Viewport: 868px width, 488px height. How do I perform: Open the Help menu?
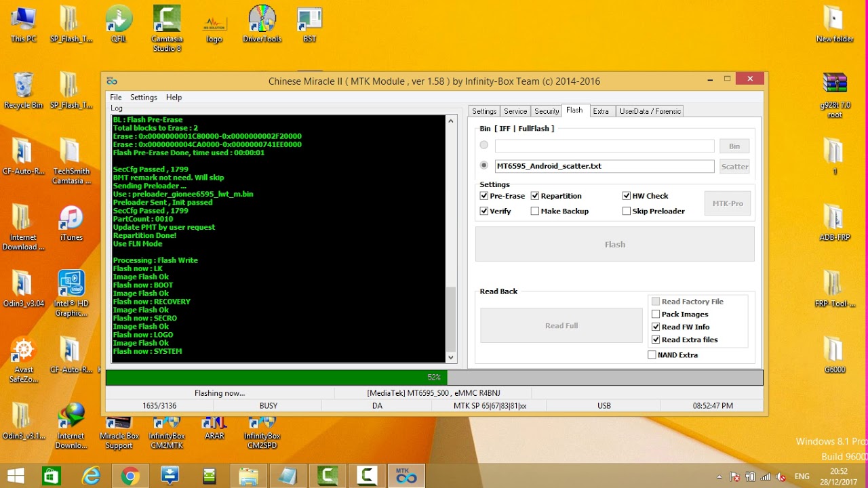(x=174, y=98)
